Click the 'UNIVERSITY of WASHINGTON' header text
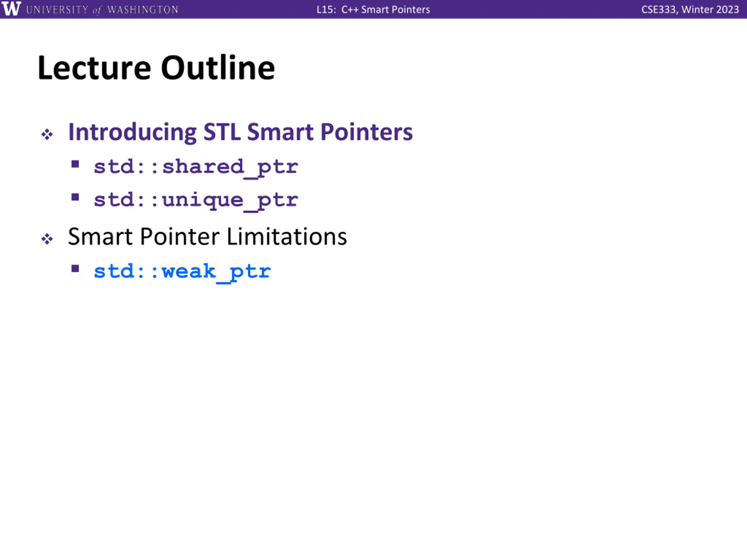The image size is (747, 560). pos(102,10)
